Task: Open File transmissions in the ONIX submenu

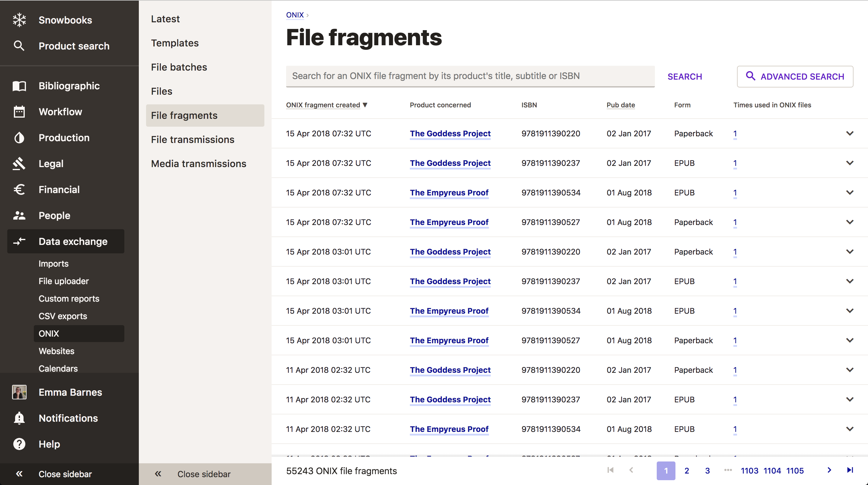Action: (x=192, y=139)
